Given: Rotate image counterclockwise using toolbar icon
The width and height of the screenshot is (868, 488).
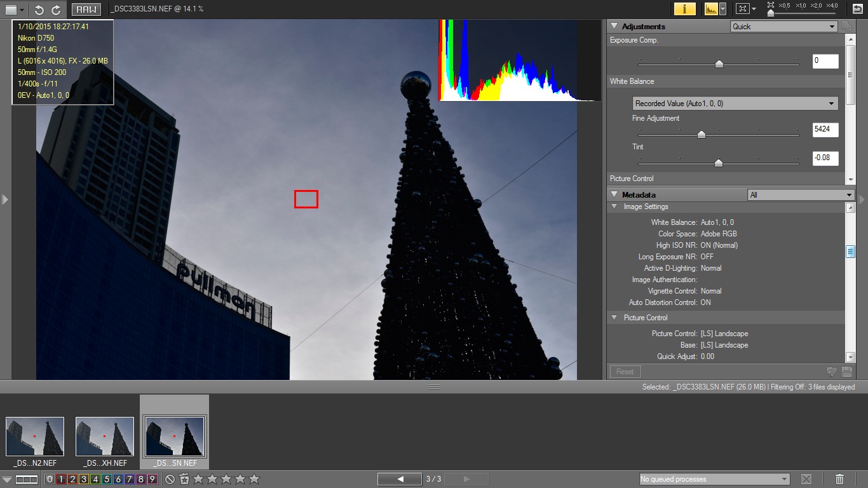Looking at the screenshot, I should point(39,10).
